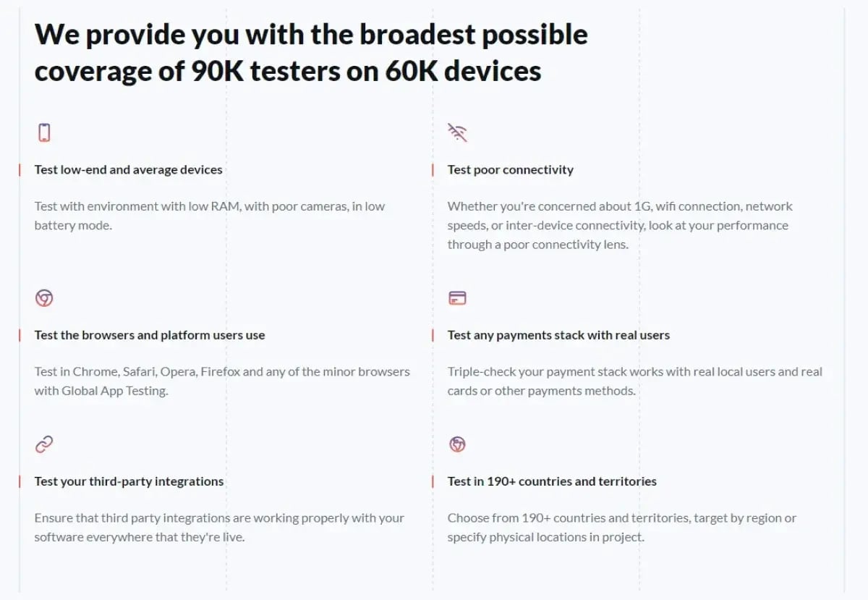Image resolution: width=868 pixels, height=600 pixels.
Task: Click the 'Triple-check your payment stack' paragraph
Action: pyautogui.click(x=634, y=381)
